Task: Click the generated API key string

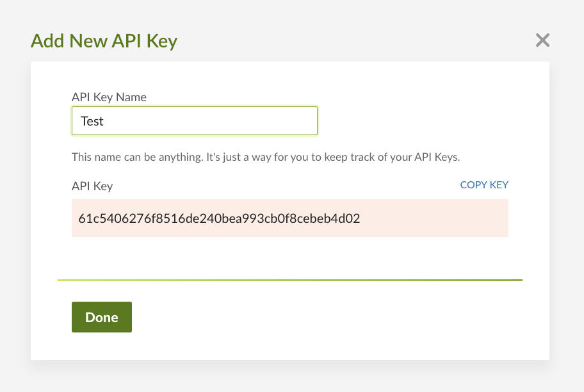Action: point(219,218)
